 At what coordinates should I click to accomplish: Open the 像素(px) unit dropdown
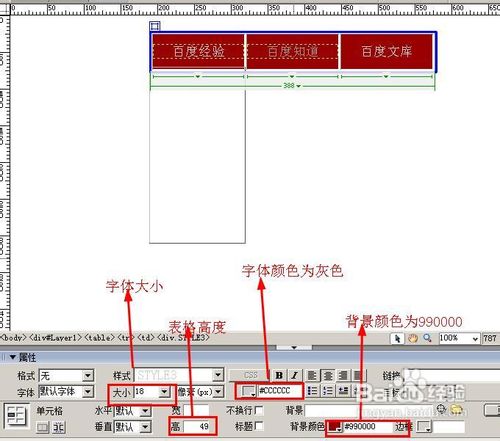[218, 391]
